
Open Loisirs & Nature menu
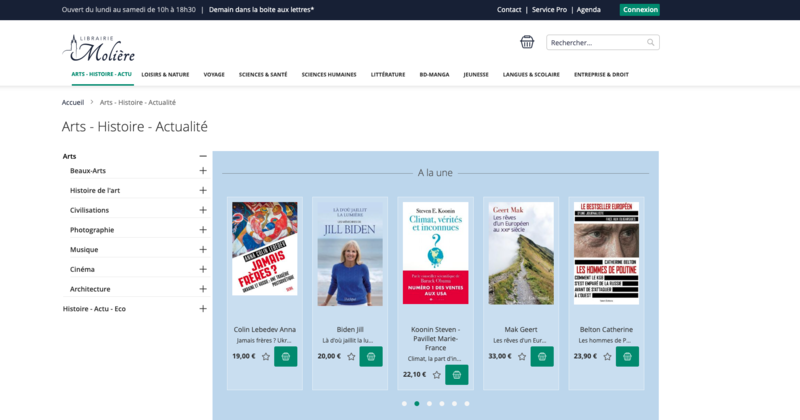pos(165,75)
